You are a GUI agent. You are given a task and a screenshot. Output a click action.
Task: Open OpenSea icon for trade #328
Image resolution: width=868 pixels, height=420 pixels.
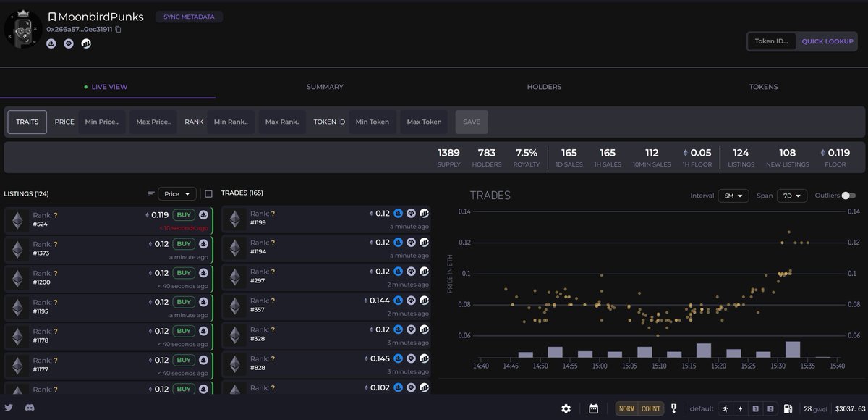click(x=398, y=329)
